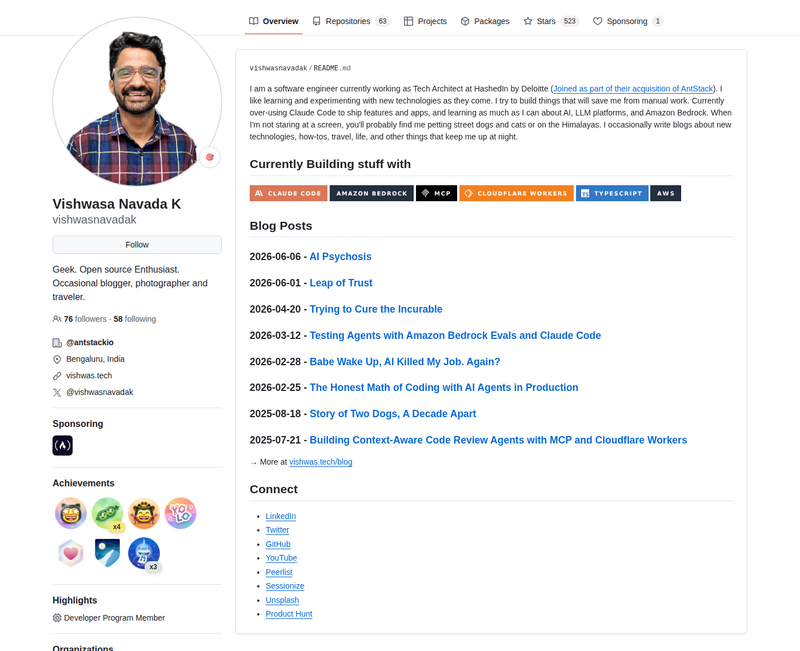Click the Starstruck achievement badge

(71, 513)
